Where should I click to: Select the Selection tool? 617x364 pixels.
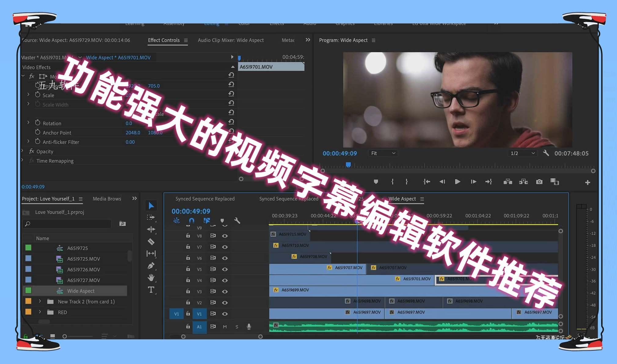151,205
